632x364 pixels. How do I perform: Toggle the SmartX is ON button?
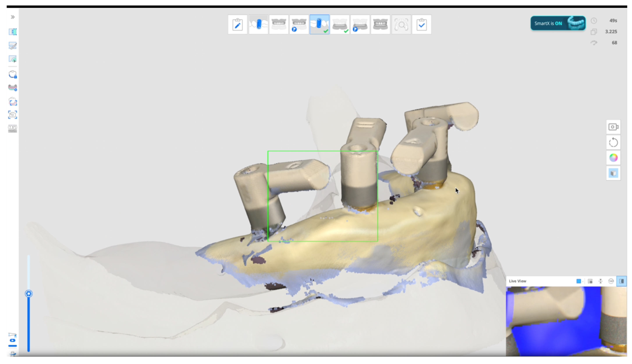point(558,23)
